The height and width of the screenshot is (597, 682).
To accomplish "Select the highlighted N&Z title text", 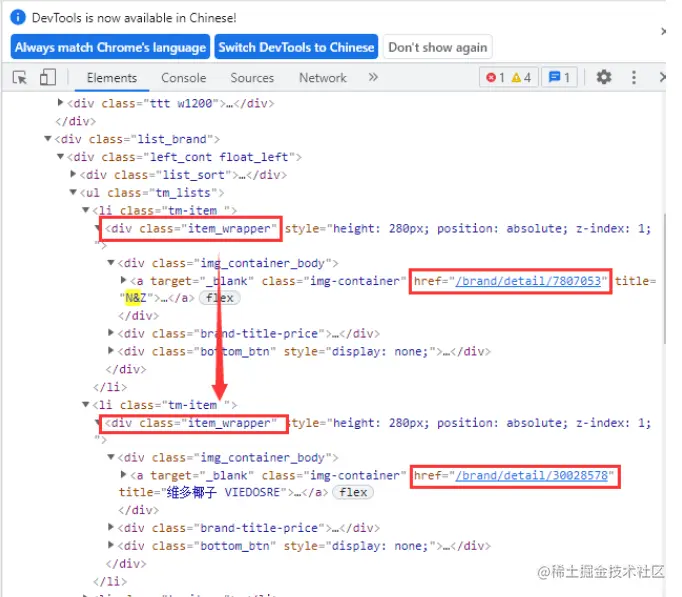I will [136, 298].
